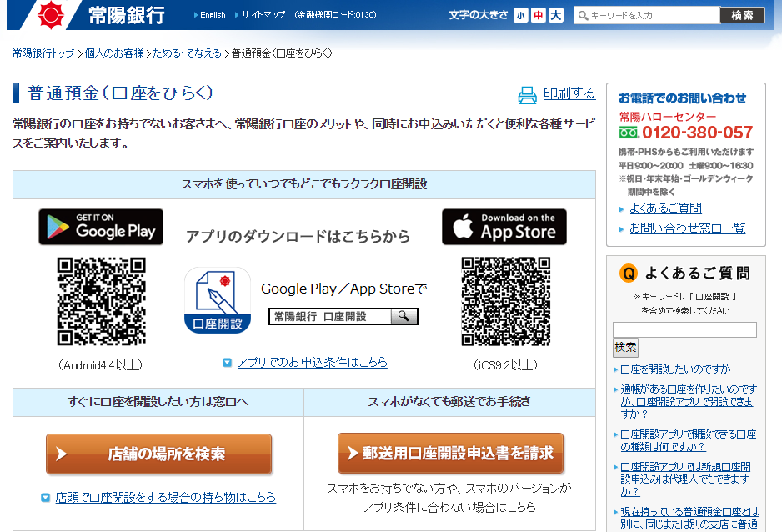The image size is (782, 532).
Task: Click the (Android4.4以上) caption
Action: pos(101,365)
